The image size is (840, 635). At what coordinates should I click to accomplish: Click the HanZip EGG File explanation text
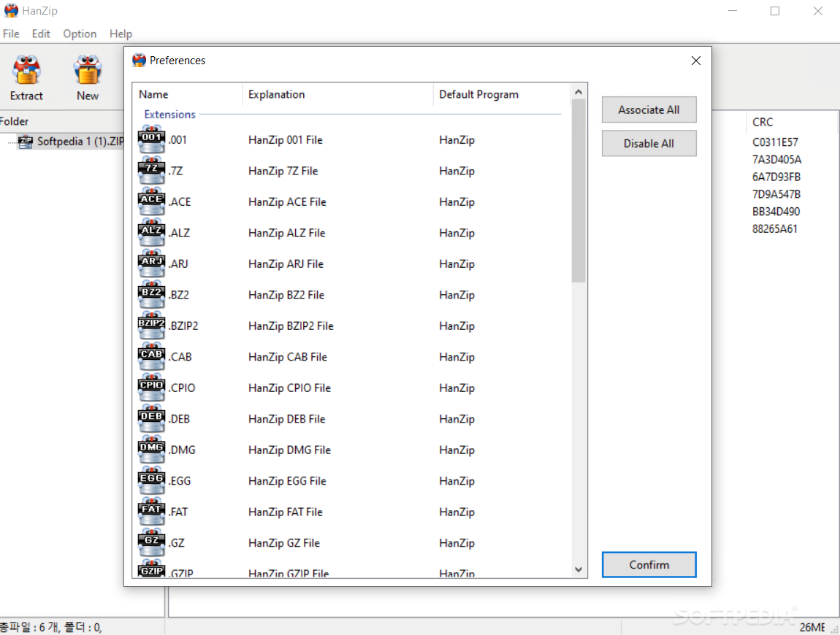click(287, 481)
